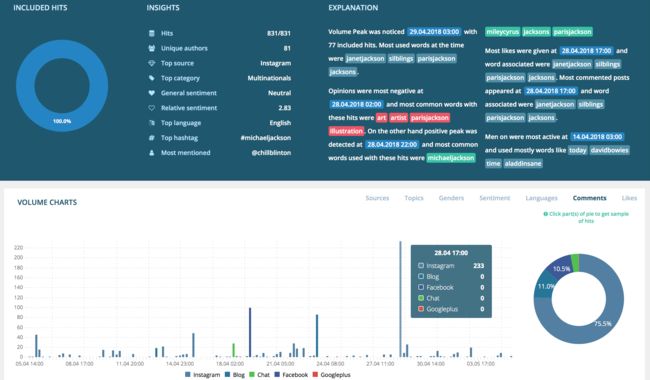Select the Comments tab

[589, 198]
